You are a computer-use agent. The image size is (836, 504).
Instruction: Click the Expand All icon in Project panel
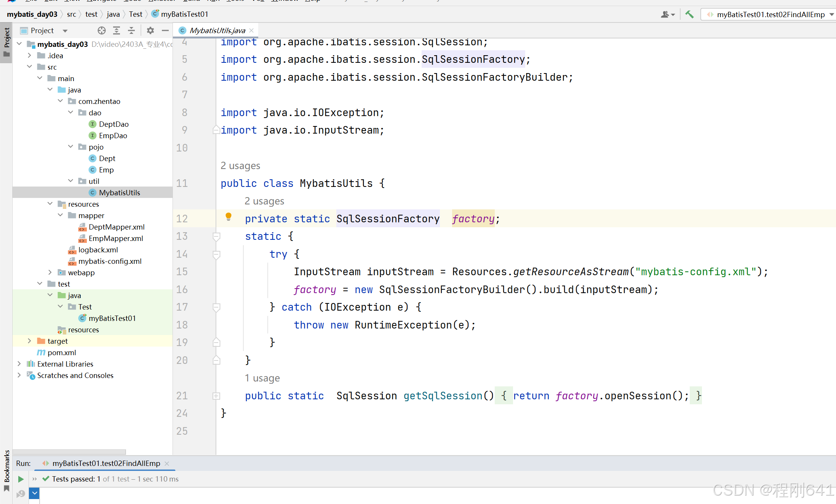pyautogui.click(x=117, y=30)
